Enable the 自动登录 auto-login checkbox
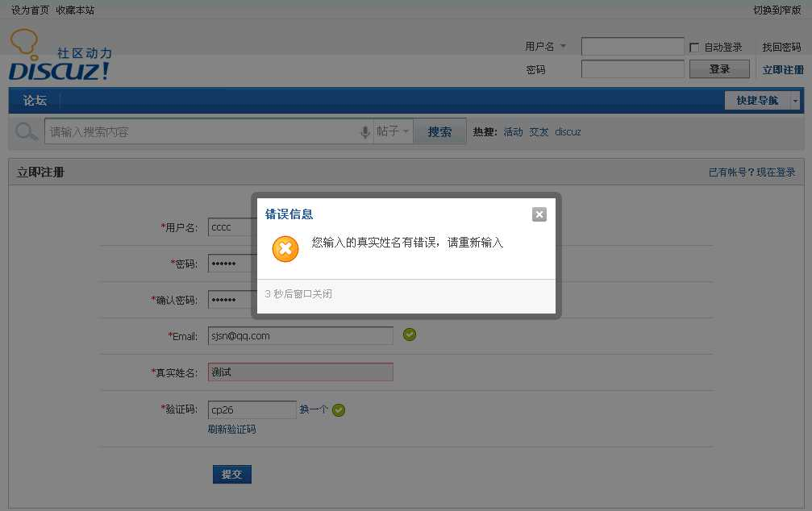 tap(694, 48)
